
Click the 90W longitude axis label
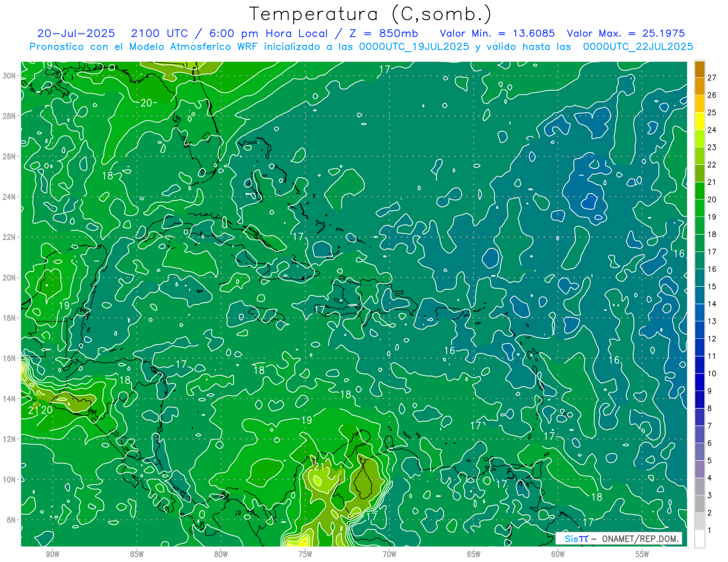click(x=52, y=554)
